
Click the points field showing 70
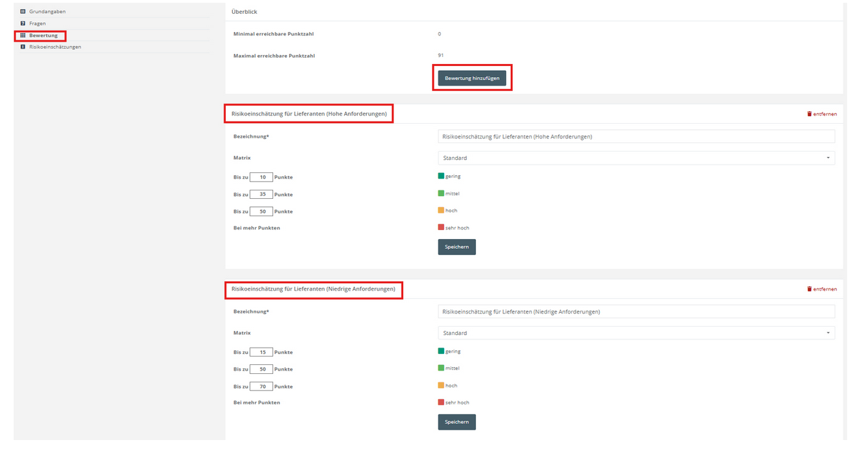261,386
